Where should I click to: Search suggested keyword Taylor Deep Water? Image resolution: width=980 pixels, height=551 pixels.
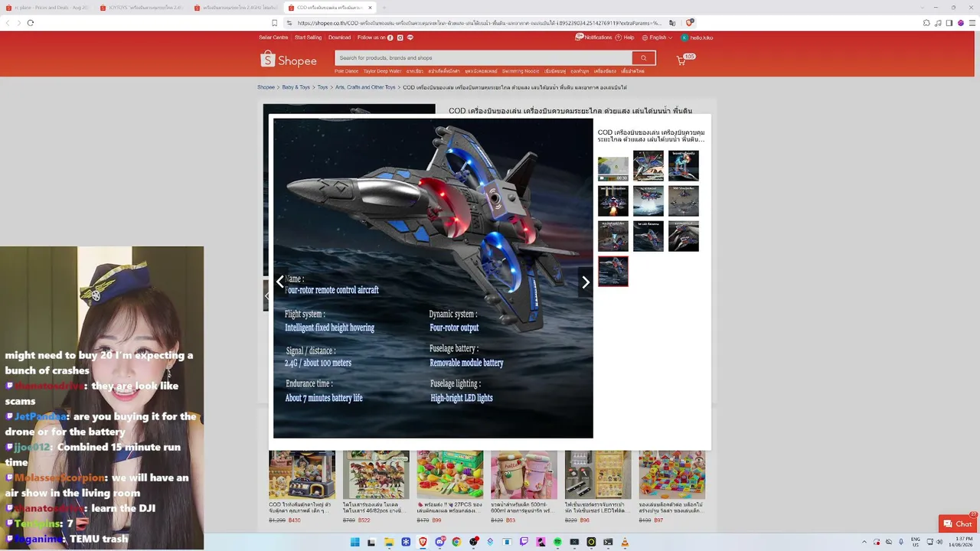(382, 71)
